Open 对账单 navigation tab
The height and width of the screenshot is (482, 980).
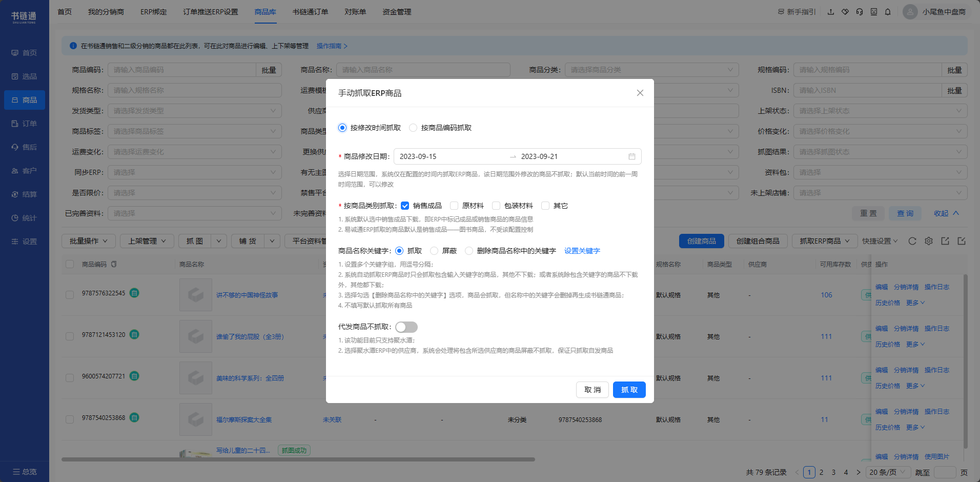(x=355, y=12)
